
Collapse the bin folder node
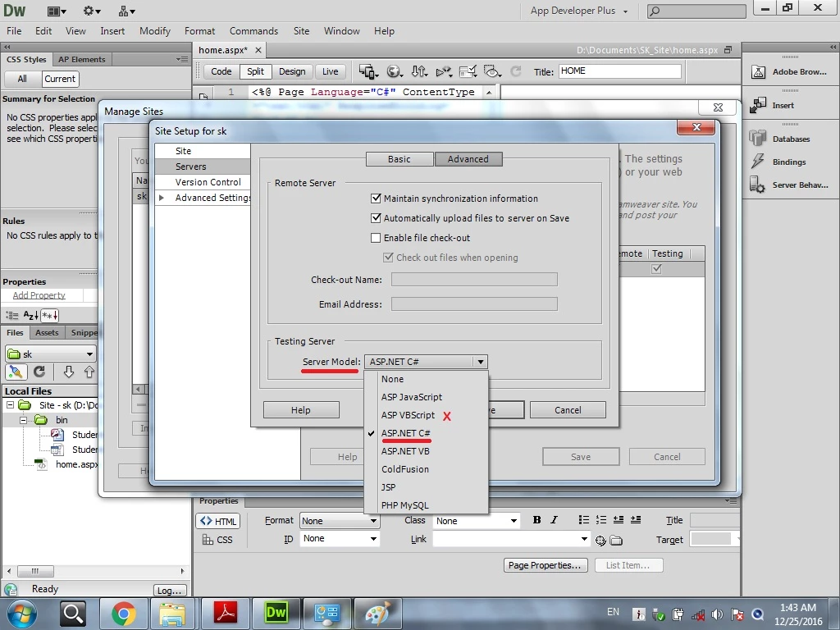[24, 420]
